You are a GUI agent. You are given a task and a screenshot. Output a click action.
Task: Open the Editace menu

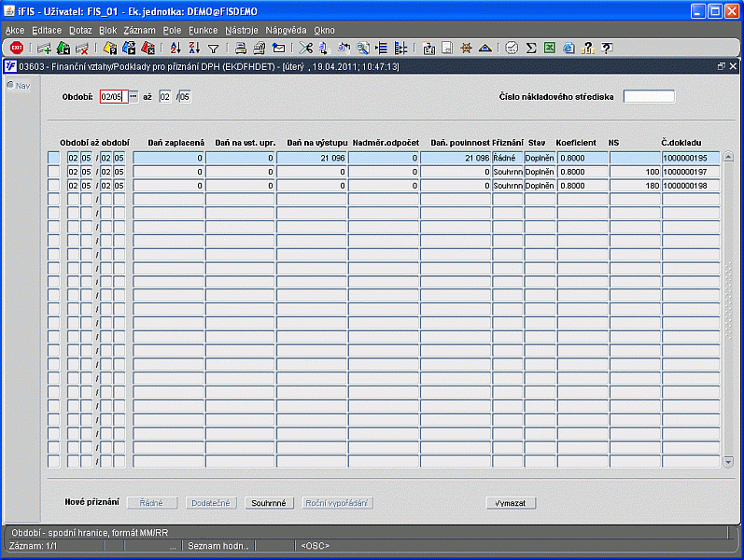47,31
